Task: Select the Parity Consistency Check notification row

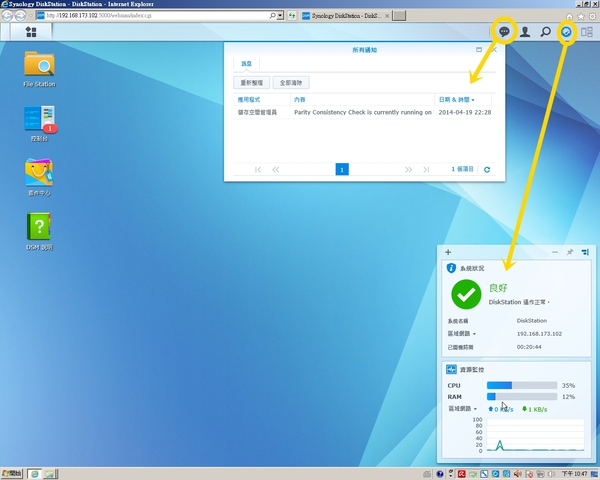Action: [x=364, y=112]
